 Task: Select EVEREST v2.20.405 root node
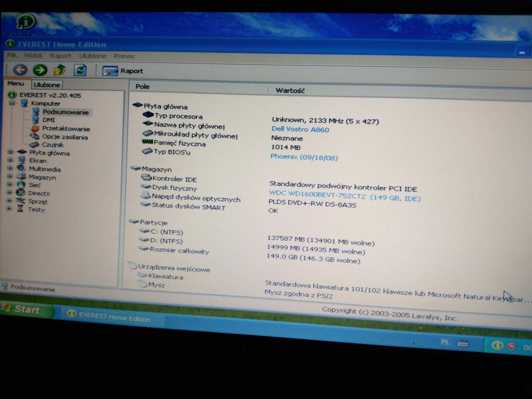point(50,95)
